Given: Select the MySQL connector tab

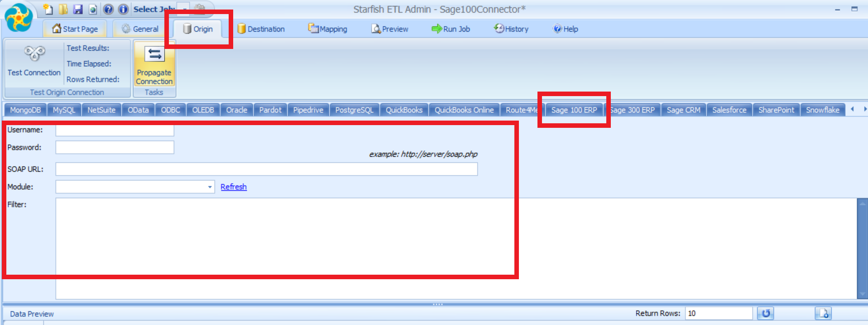Looking at the screenshot, I should point(64,110).
